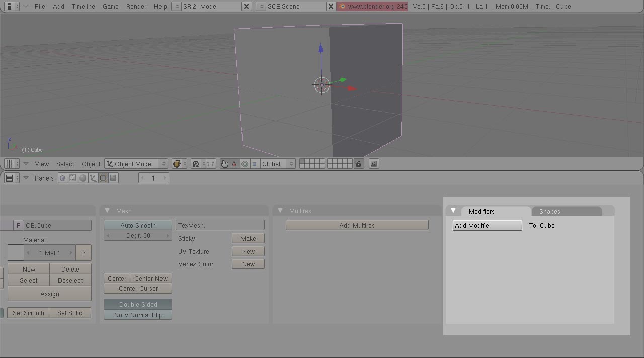Open the Game menu
Screen dimensions: 644x358
point(110,7)
